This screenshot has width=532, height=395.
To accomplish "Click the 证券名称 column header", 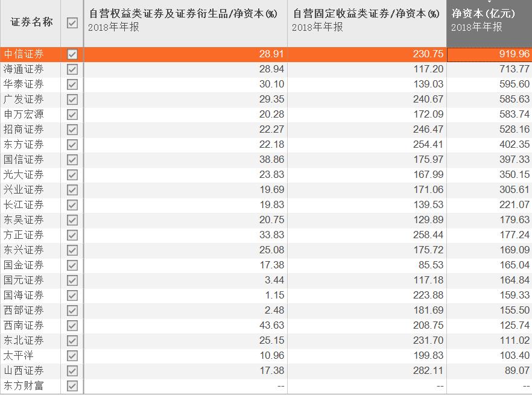I will 30,22.
